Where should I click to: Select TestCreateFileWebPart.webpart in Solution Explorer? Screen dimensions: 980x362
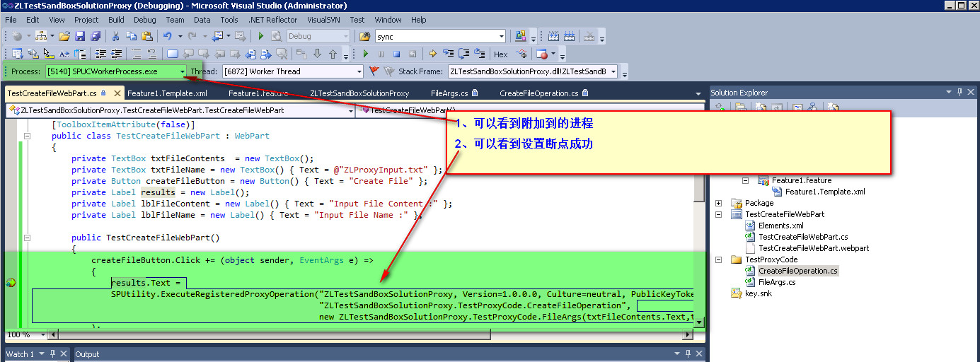[x=814, y=248]
